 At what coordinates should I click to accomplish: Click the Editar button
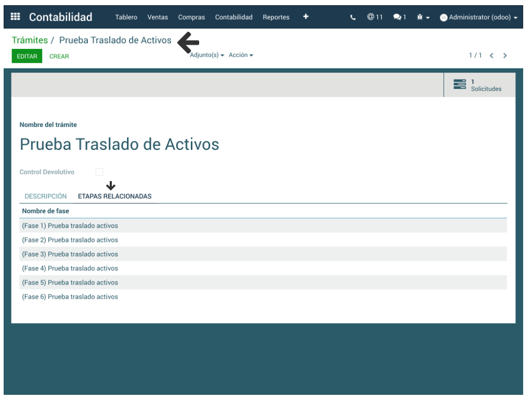[x=27, y=56]
